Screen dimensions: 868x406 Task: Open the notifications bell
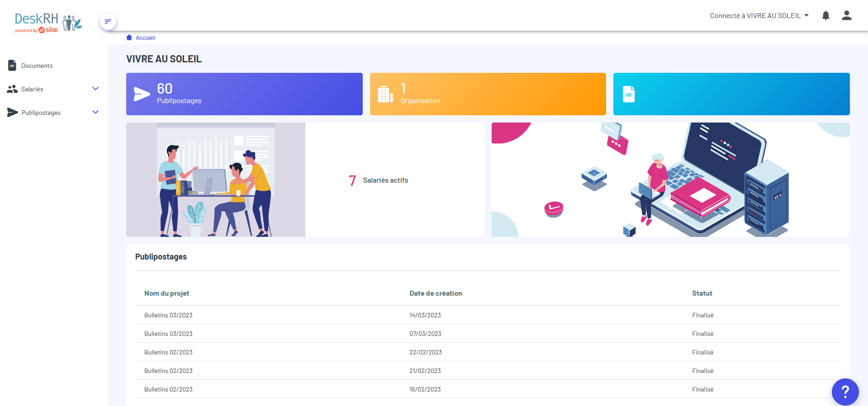825,16
